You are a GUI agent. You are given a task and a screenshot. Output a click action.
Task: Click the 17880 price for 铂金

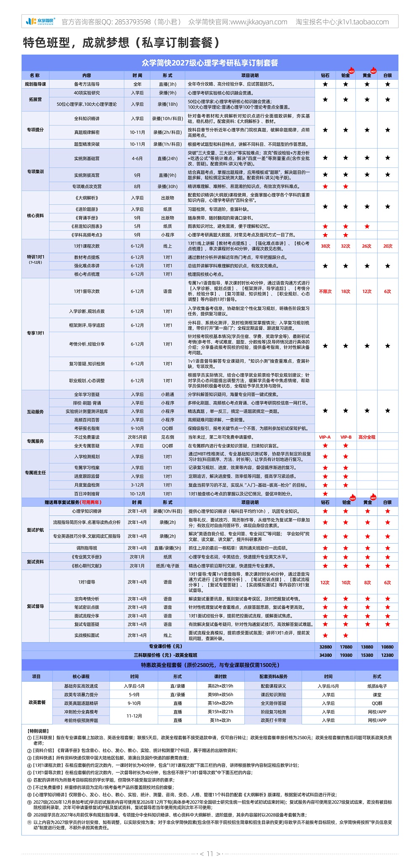point(346,647)
